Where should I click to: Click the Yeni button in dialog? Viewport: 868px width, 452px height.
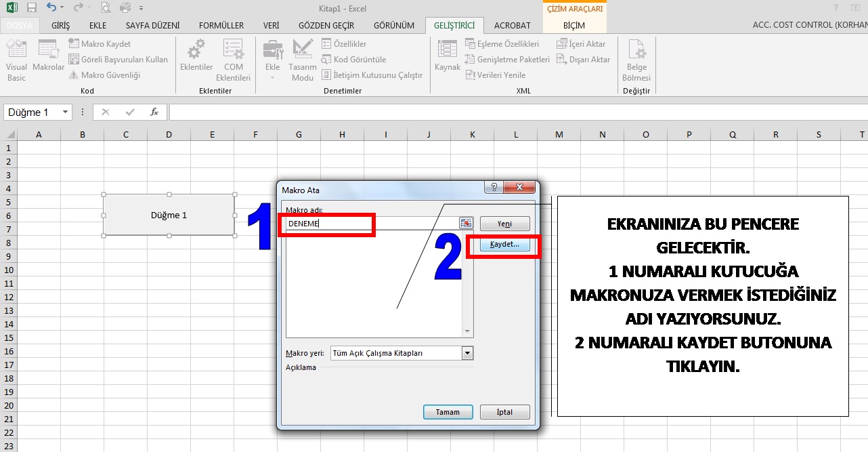(x=505, y=224)
